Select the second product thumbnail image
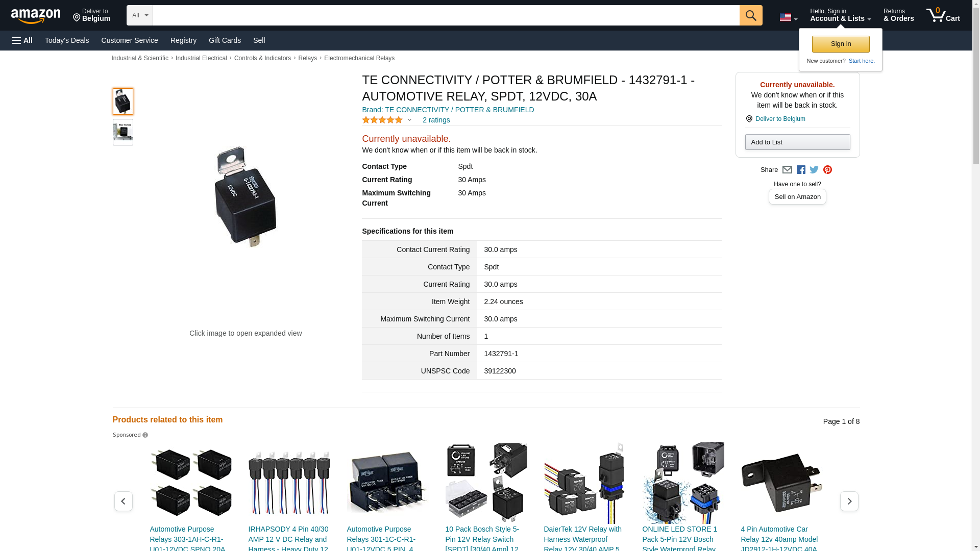The width and height of the screenshot is (980, 551). point(123,132)
